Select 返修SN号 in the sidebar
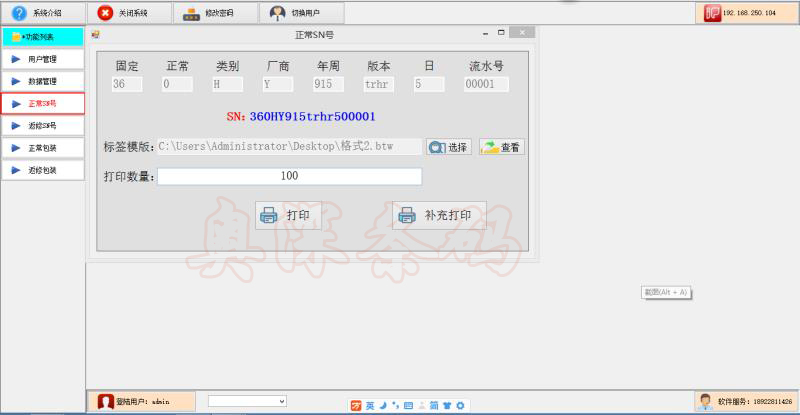Screen dimensions: 800x415 tap(42, 126)
